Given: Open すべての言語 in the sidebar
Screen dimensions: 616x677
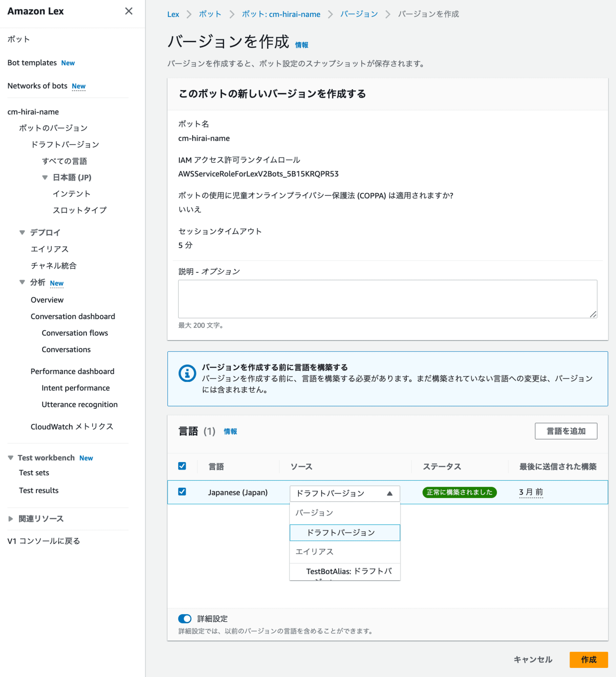Looking at the screenshot, I should point(64,161).
